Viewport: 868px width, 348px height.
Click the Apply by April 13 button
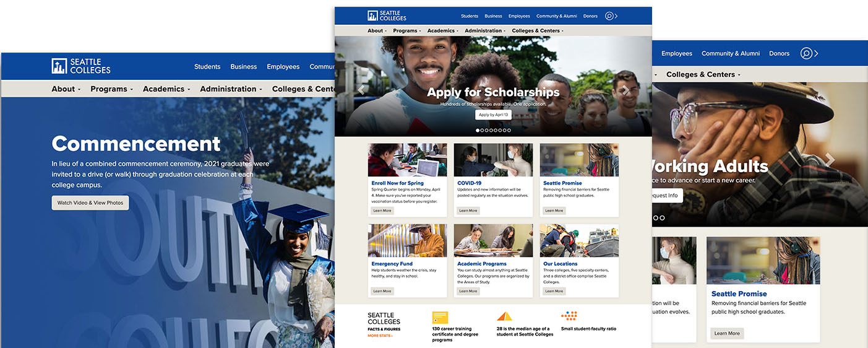click(x=493, y=115)
